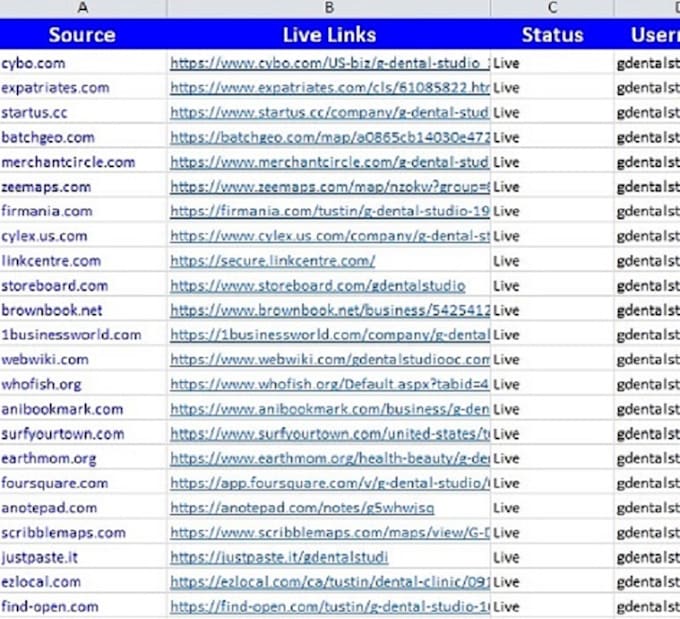Open the ezlocal.com tustin dental-clinic link

330,582
